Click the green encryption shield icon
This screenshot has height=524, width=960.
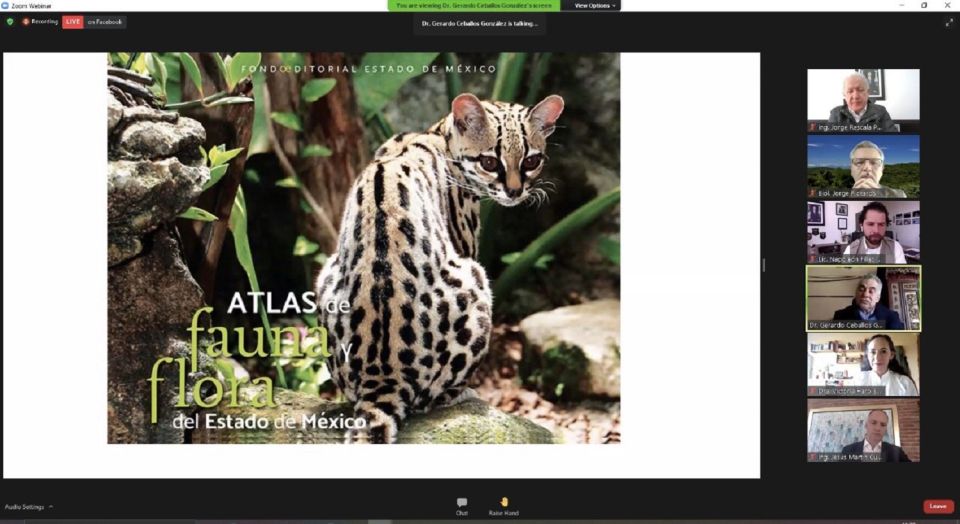pos(10,21)
